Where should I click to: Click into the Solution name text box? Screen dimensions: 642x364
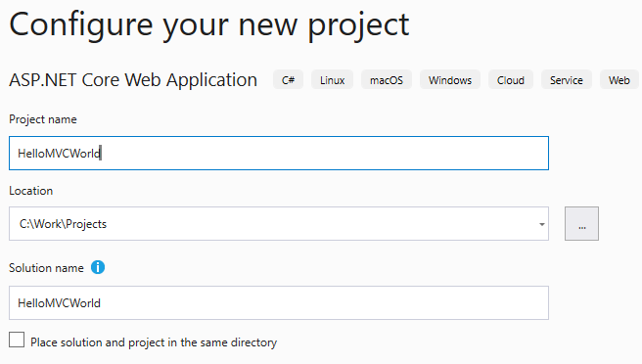coord(279,303)
